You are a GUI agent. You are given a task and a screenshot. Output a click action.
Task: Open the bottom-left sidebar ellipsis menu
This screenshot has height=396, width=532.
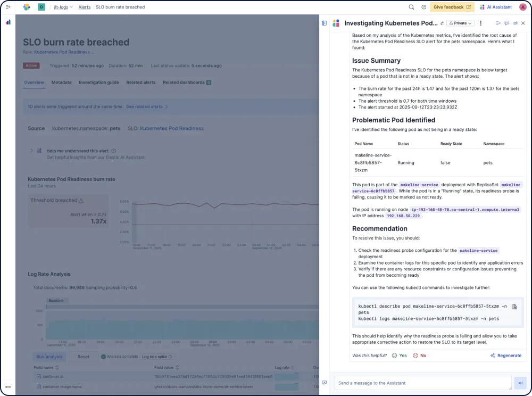click(x=8, y=387)
